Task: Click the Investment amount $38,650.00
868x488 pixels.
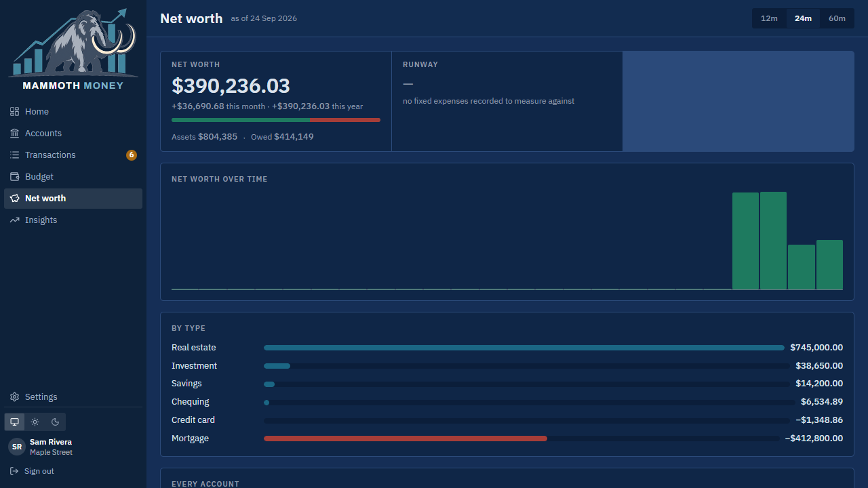Action: point(819,366)
